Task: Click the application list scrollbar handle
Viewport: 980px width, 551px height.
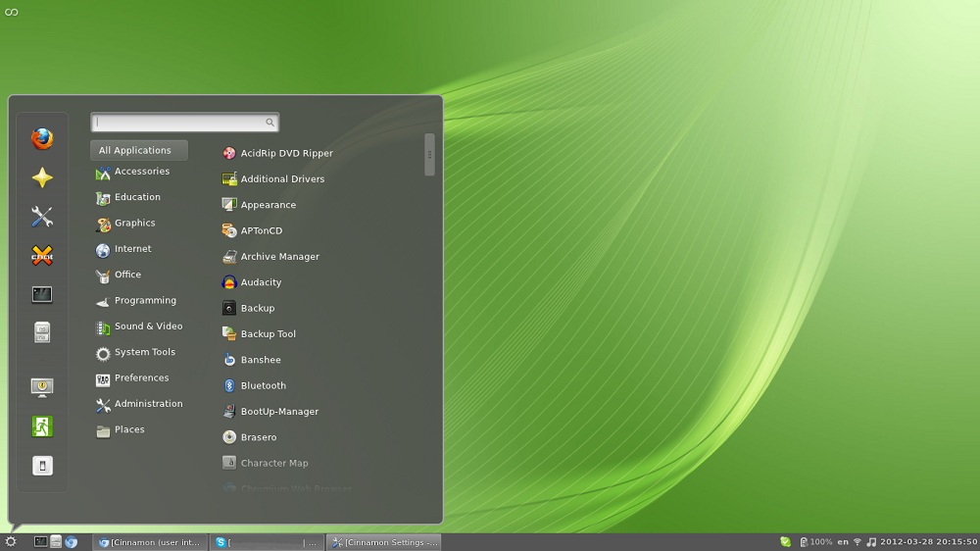Action: coord(429,155)
